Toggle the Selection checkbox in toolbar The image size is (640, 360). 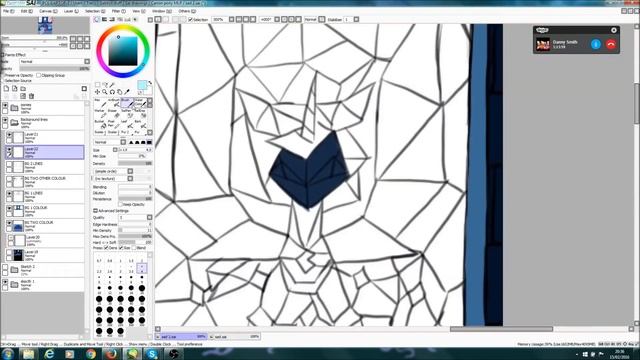190,20
